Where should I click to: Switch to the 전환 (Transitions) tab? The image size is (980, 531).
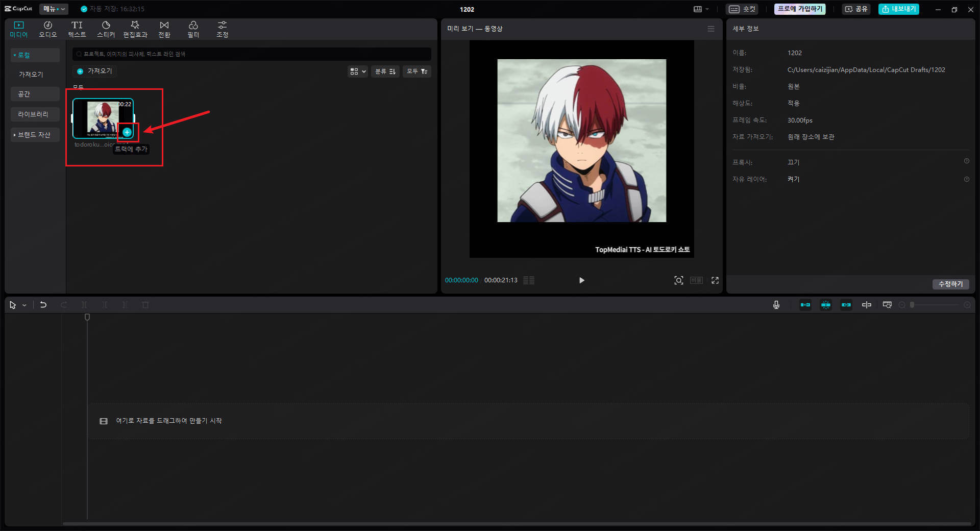164,30
